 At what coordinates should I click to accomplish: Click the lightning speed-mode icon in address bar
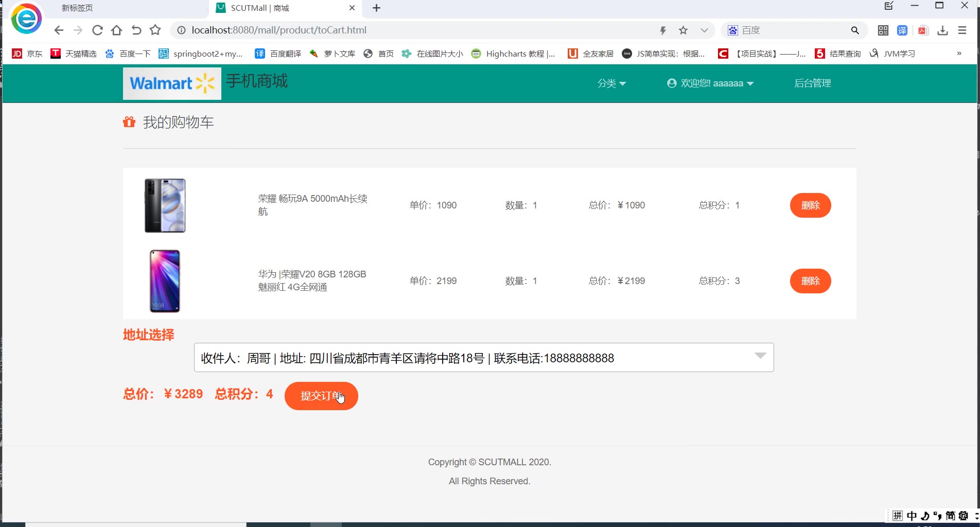coord(663,30)
